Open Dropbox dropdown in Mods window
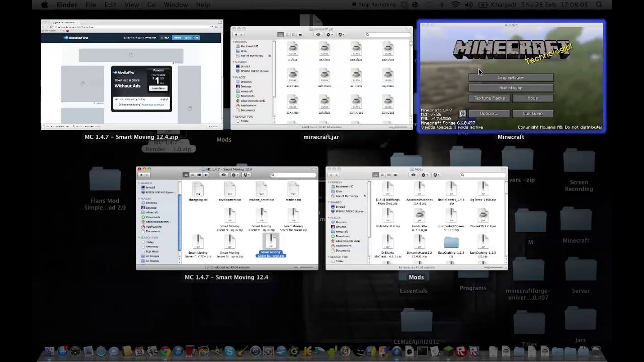644x362 pixels. [x=437, y=175]
